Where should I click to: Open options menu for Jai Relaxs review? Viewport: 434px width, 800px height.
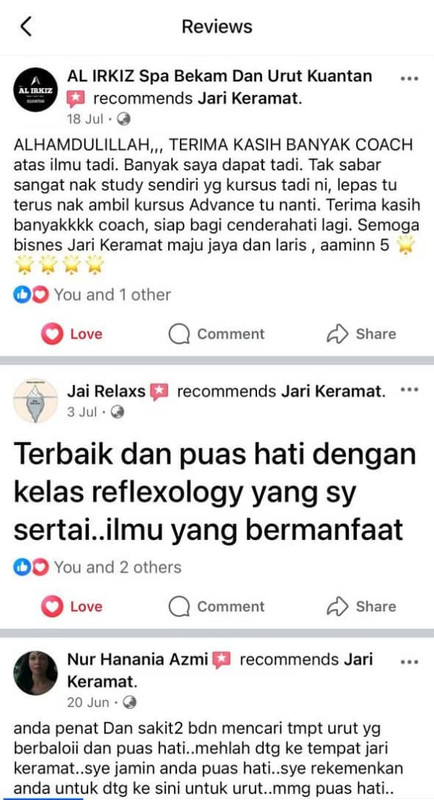tap(409, 390)
